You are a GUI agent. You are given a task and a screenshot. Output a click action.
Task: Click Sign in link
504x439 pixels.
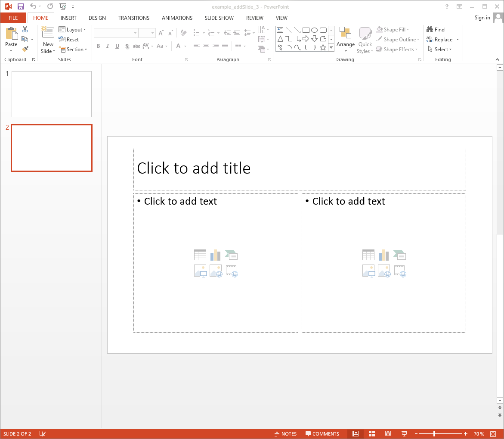482,18
